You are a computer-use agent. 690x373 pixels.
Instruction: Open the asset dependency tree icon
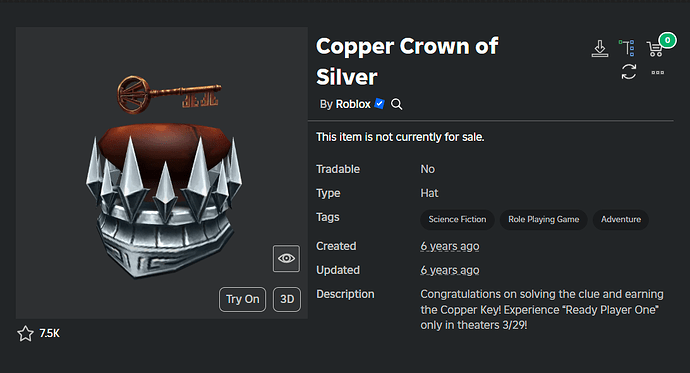pos(627,48)
